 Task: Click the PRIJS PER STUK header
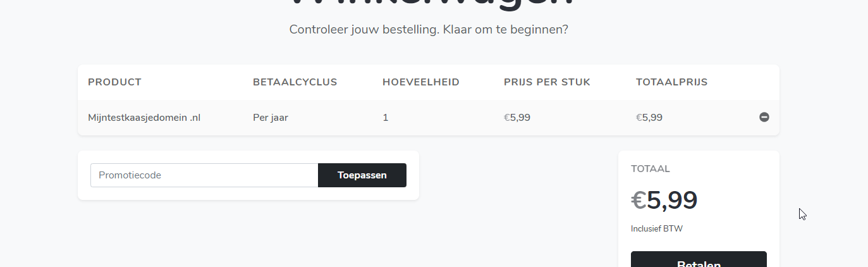click(547, 82)
